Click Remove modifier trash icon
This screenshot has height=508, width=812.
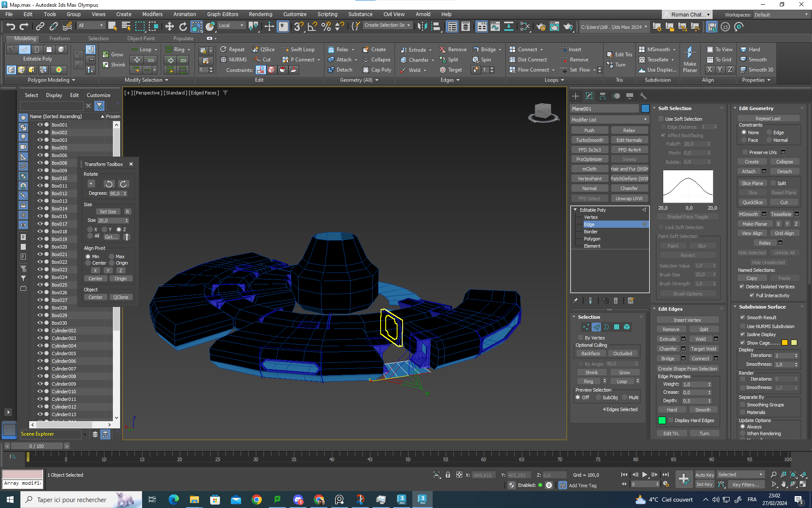point(616,301)
